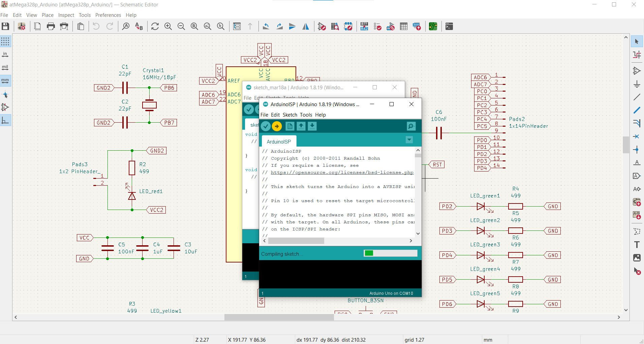644x344 pixels.
Task: Mirror selection horizontally
Action: [x=306, y=26]
